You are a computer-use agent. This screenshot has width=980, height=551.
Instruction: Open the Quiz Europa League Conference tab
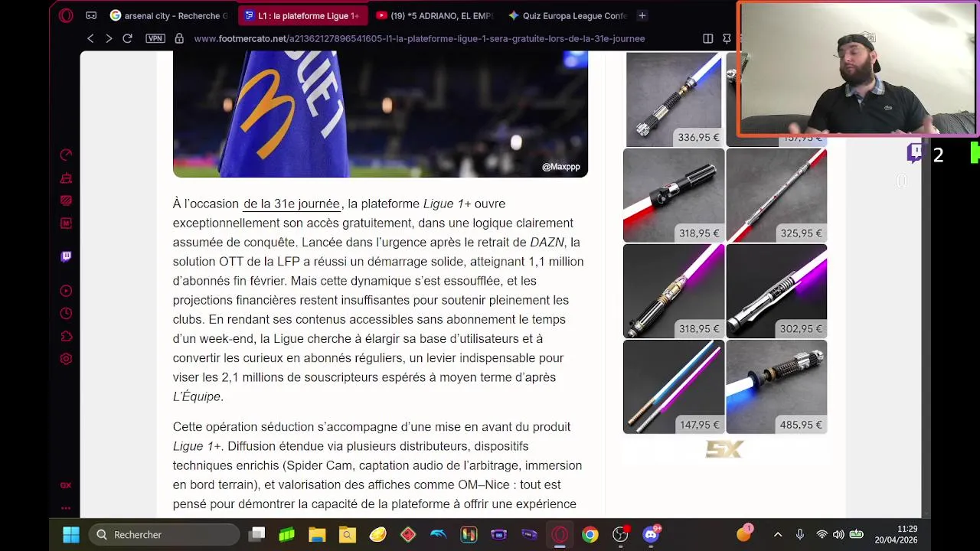point(567,15)
